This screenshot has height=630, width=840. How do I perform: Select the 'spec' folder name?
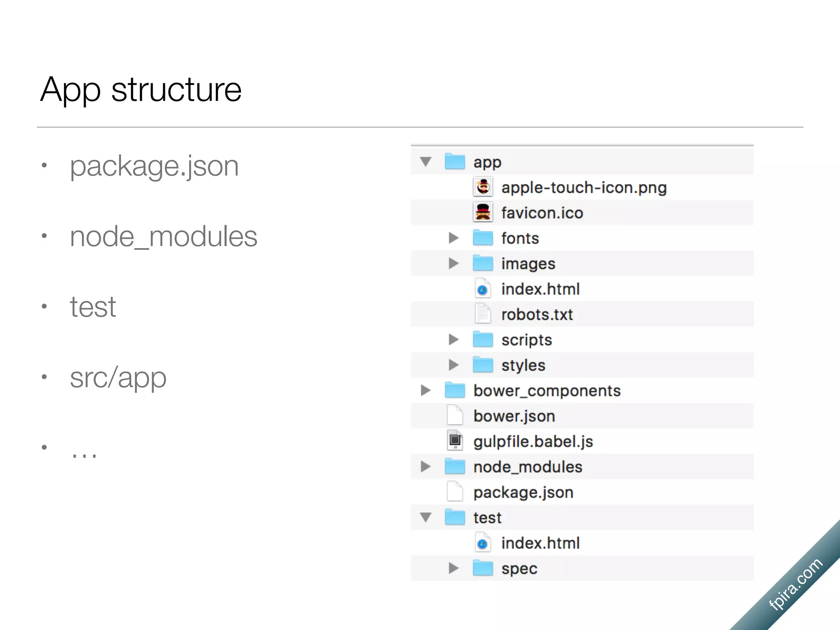(519, 570)
